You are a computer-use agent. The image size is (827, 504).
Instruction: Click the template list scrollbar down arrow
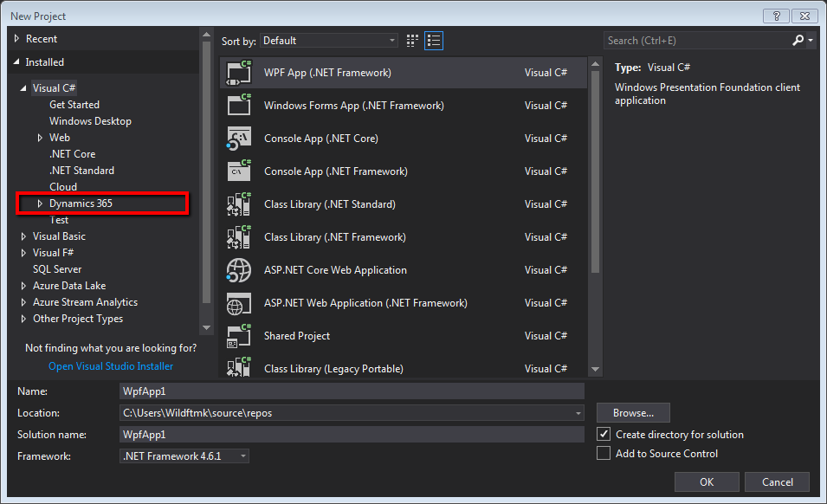pyautogui.click(x=595, y=370)
